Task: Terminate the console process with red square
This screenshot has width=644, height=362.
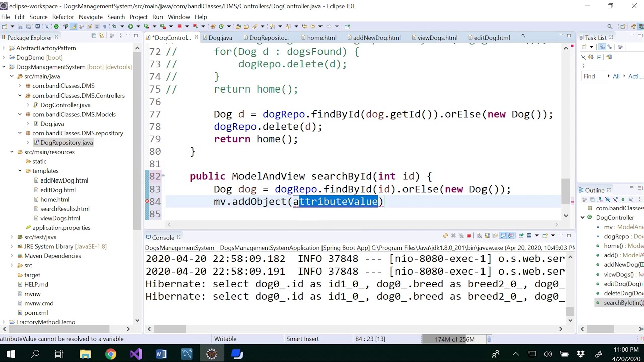Action: [x=469, y=235]
